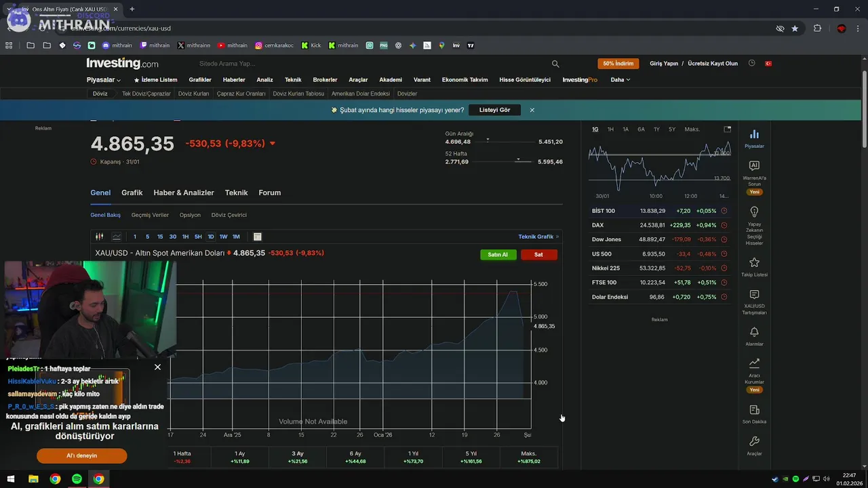Click Ücretsiz Kayıt Olun link

click(x=713, y=63)
